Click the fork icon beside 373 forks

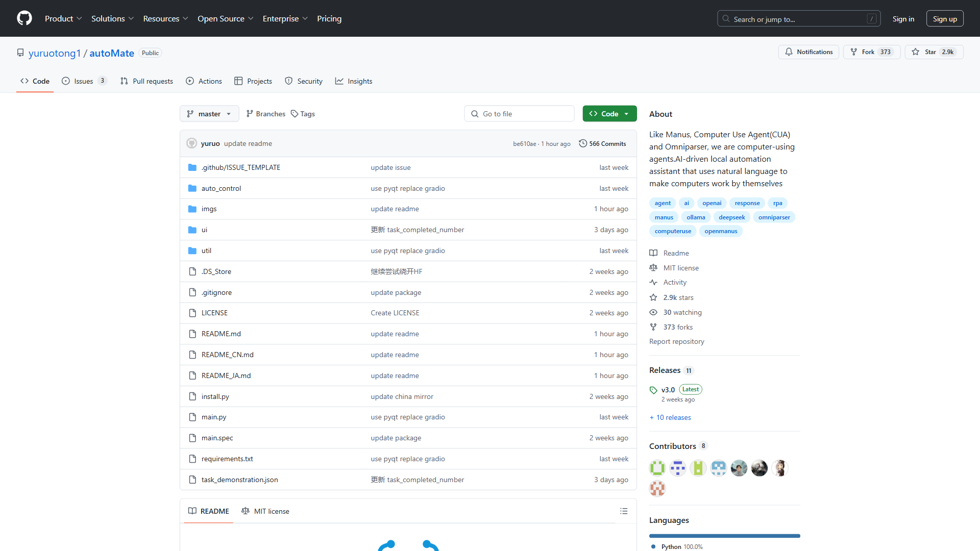[x=653, y=327]
